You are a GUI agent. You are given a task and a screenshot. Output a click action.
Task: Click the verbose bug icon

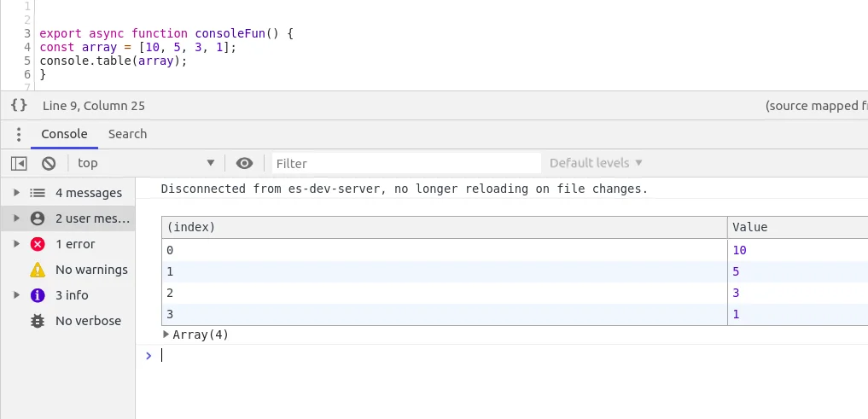(38, 321)
